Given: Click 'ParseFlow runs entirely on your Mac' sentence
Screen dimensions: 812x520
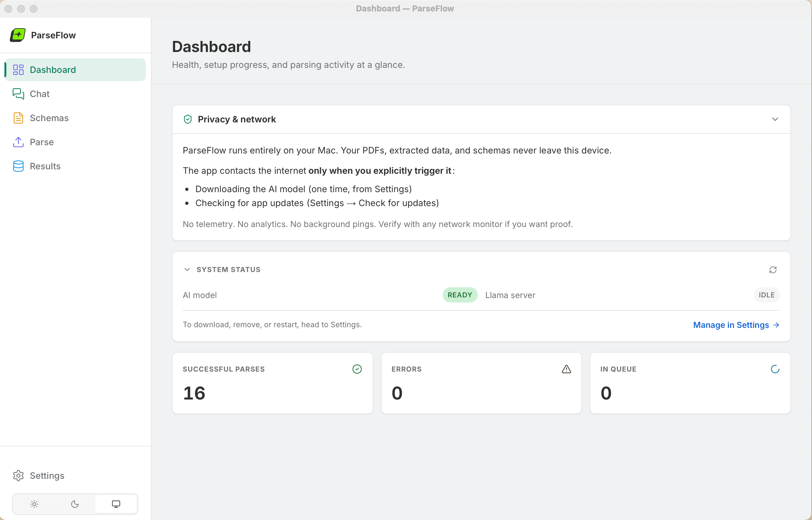Looking at the screenshot, I should 397,150.
